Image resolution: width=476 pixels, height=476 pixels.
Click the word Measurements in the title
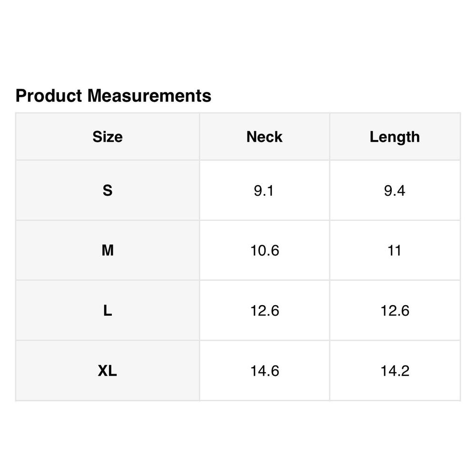click(x=149, y=96)
